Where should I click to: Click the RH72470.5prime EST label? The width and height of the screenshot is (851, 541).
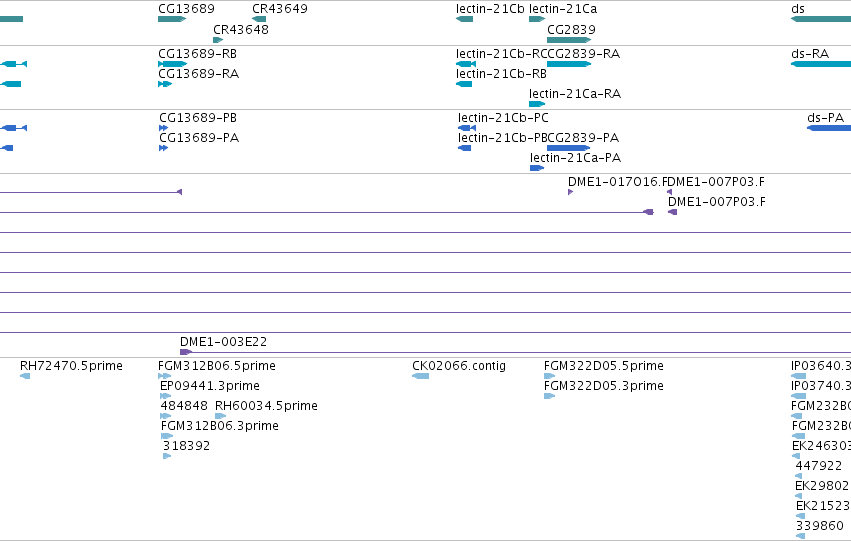[71, 365]
